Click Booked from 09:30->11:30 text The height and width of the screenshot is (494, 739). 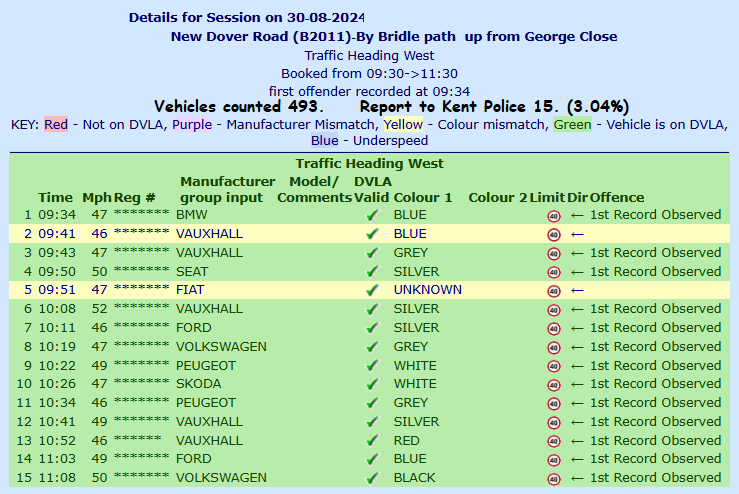click(370, 74)
